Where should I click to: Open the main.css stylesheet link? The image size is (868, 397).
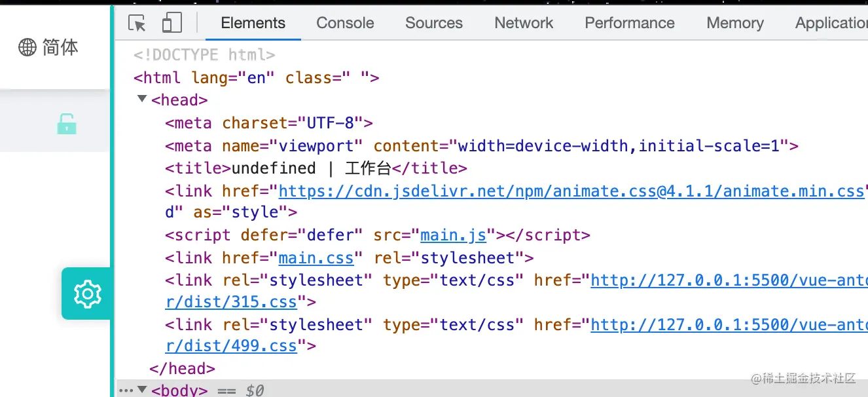point(316,257)
